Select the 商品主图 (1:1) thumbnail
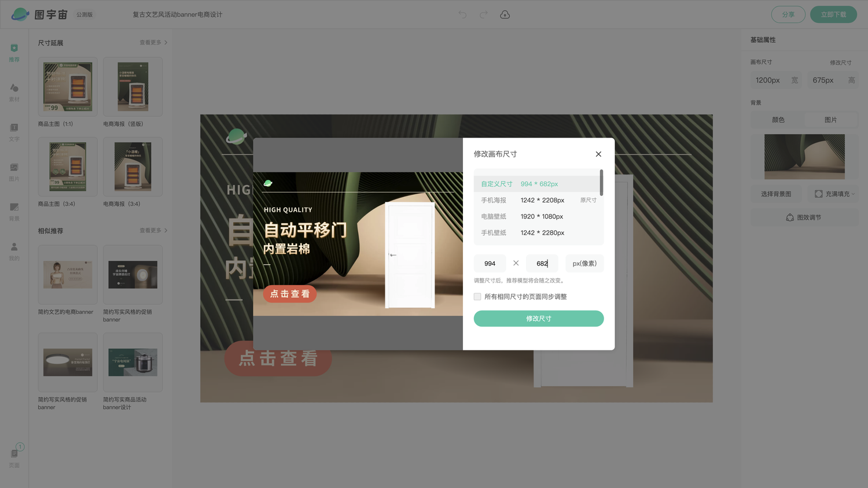The height and width of the screenshot is (488, 868). pyautogui.click(x=68, y=87)
